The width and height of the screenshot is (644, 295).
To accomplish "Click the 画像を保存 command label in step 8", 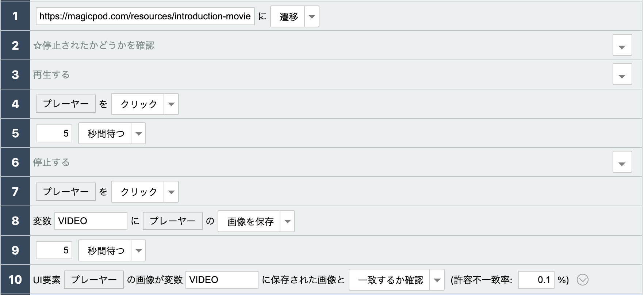I will pos(249,221).
